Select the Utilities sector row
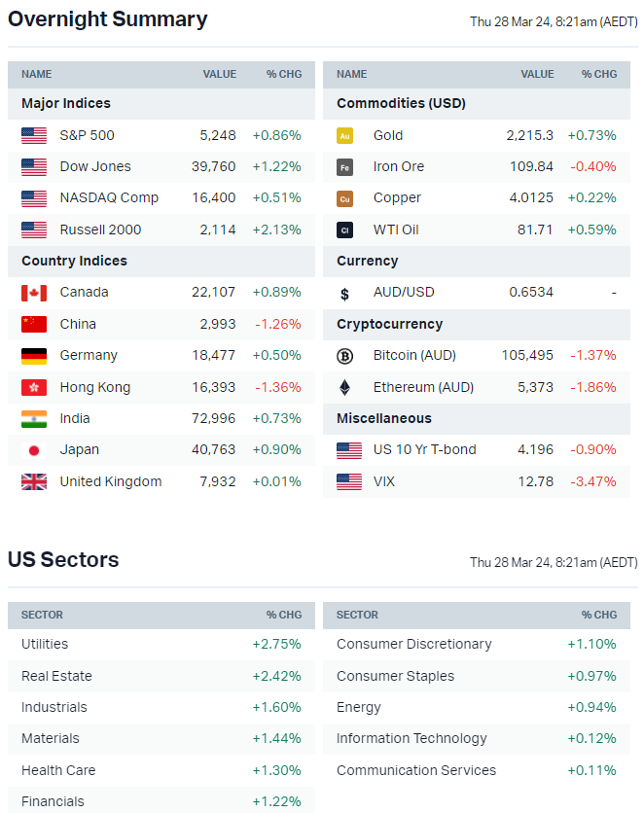This screenshot has height=813, width=644. click(45, 644)
